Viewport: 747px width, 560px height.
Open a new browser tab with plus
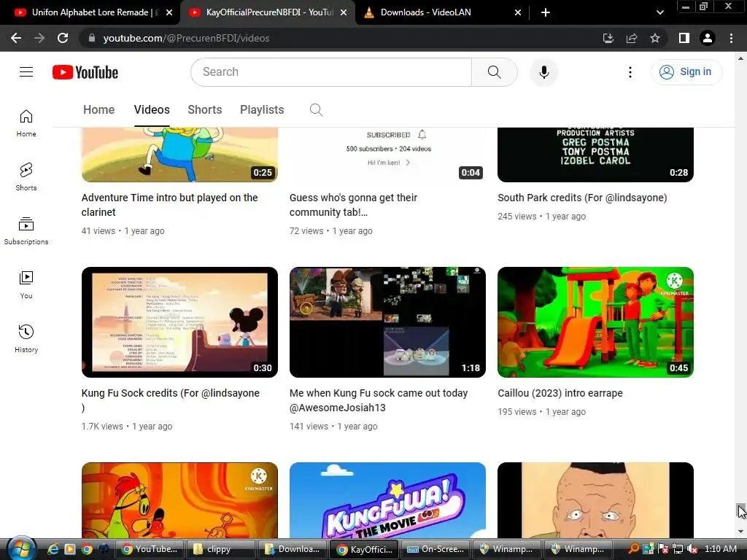click(546, 12)
